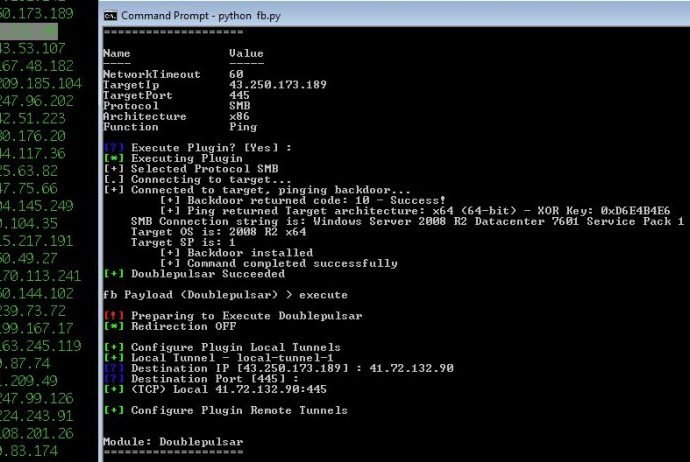This screenshot has width=690, height=462.
Task: Select the IP row ending '.53.107' in the left list
Action: pyautogui.click(x=33, y=48)
